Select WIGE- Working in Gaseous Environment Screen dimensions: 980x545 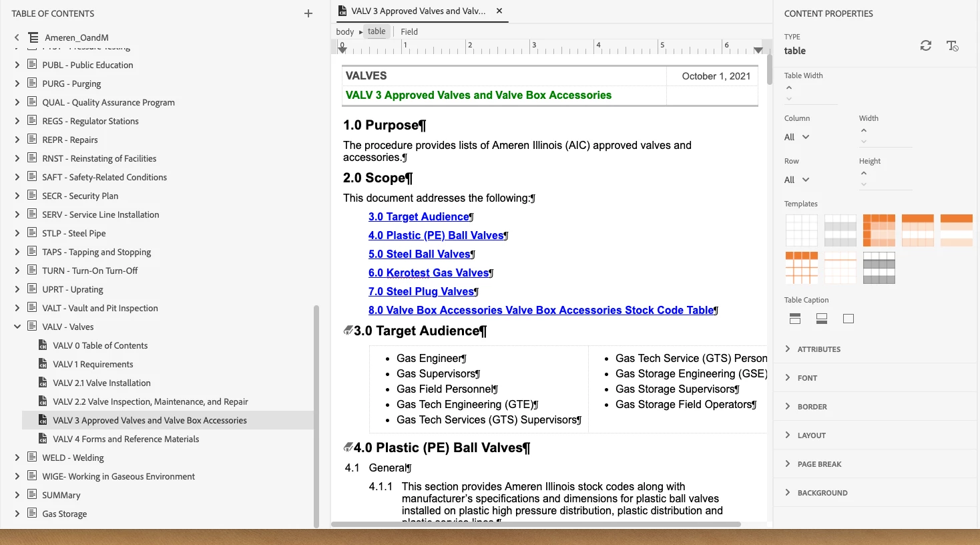click(118, 476)
